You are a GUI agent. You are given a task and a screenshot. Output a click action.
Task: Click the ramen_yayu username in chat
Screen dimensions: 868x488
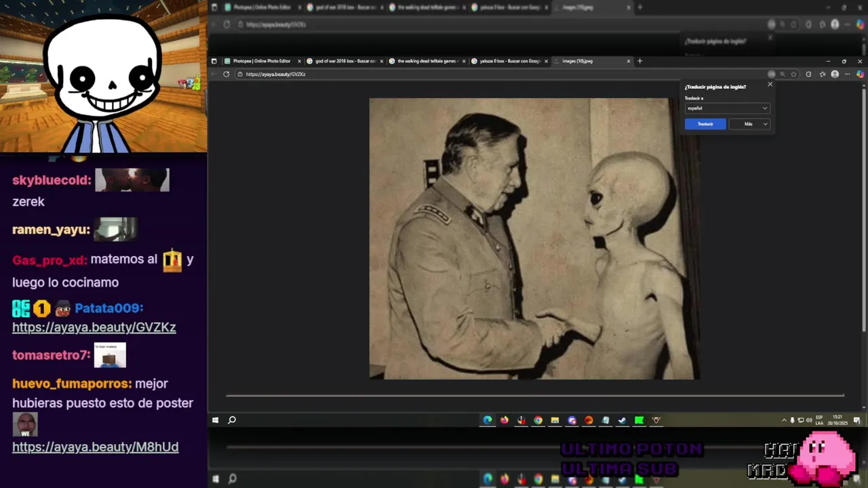51,230
